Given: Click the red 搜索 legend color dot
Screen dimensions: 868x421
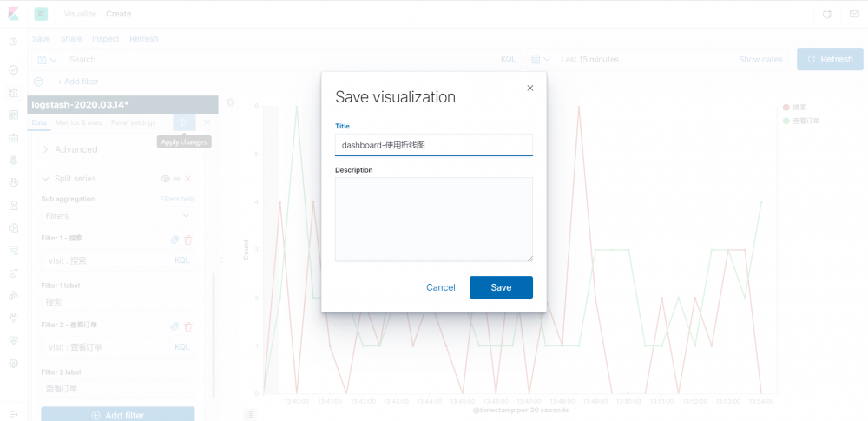Looking at the screenshot, I should (x=786, y=107).
